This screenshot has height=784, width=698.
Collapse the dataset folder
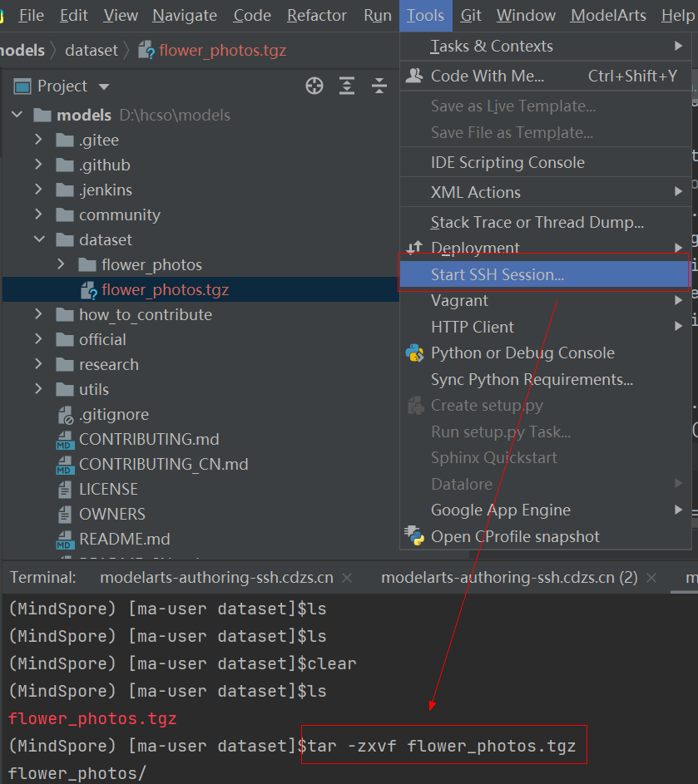click(x=39, y=239)
